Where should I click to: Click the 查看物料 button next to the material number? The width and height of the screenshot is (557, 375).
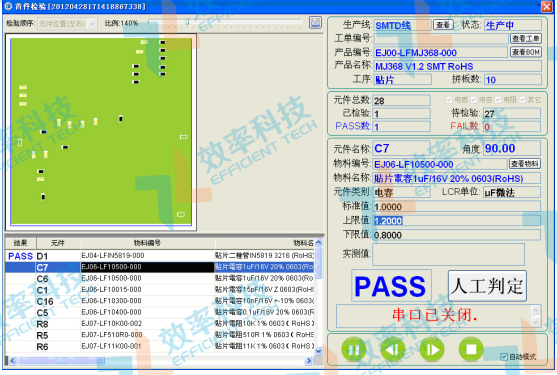pos(525,164)
